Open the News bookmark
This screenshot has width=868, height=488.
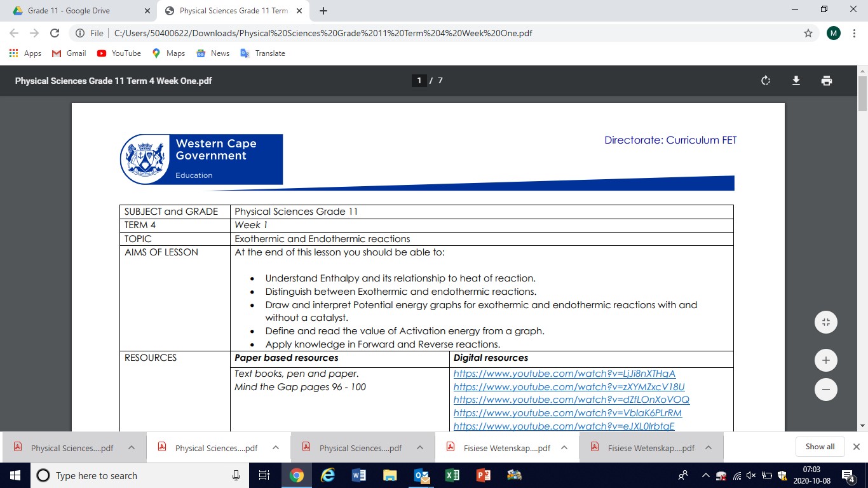point(214,53)
